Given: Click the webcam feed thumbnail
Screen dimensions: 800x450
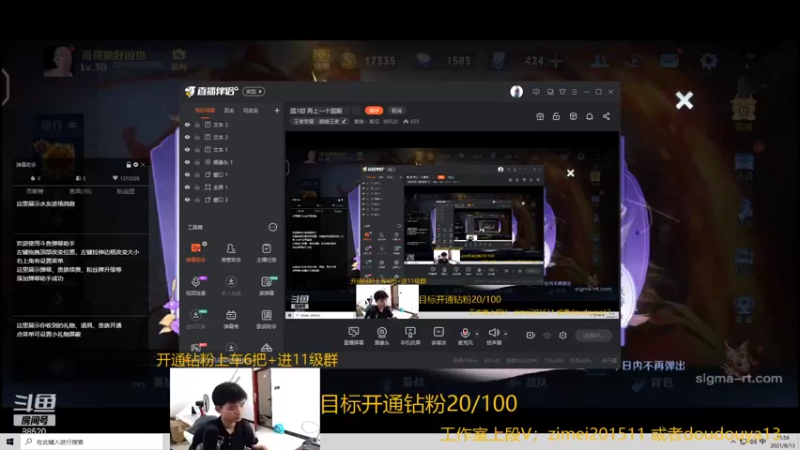Looking at the screenshot, I should 245,409.
